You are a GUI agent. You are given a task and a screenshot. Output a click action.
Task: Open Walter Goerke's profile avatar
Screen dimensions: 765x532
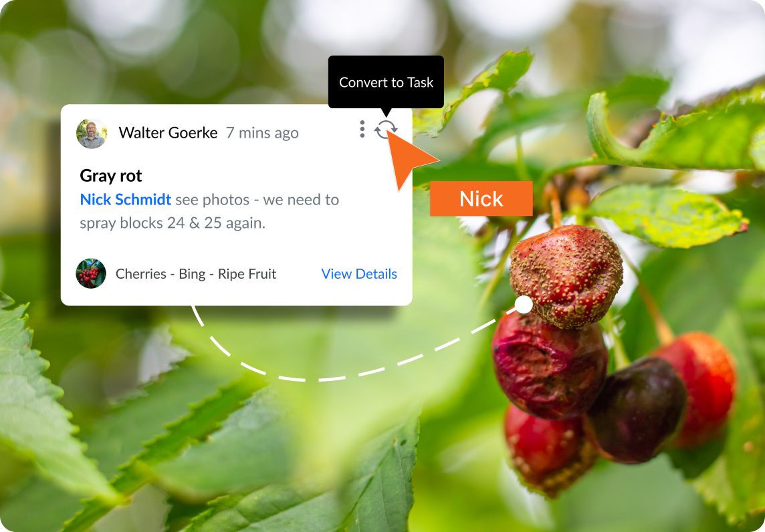point(91,133)
